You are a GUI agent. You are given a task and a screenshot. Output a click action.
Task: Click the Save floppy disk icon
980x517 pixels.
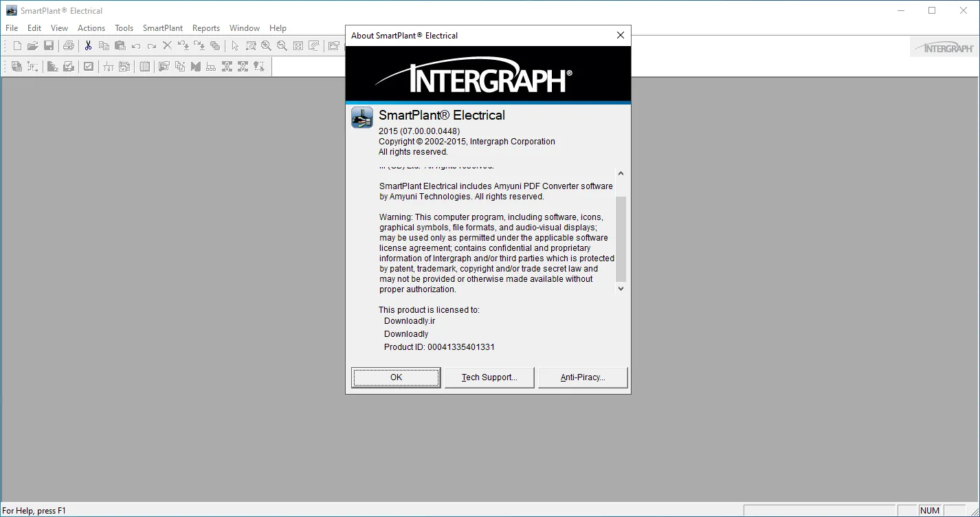click(49, 46)
